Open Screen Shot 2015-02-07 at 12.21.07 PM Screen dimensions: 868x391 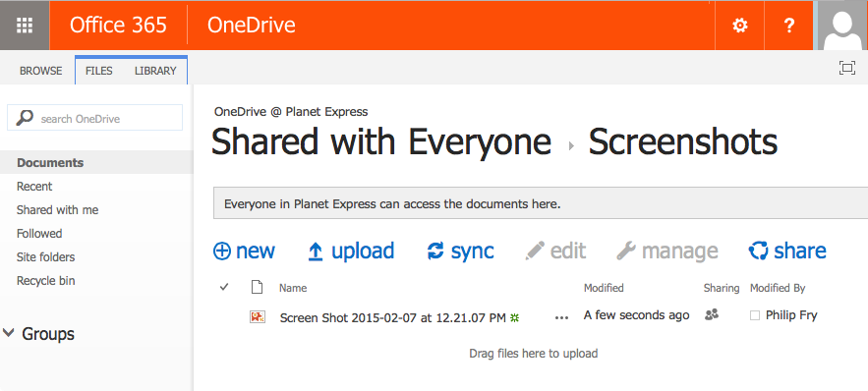pos(392,318)
